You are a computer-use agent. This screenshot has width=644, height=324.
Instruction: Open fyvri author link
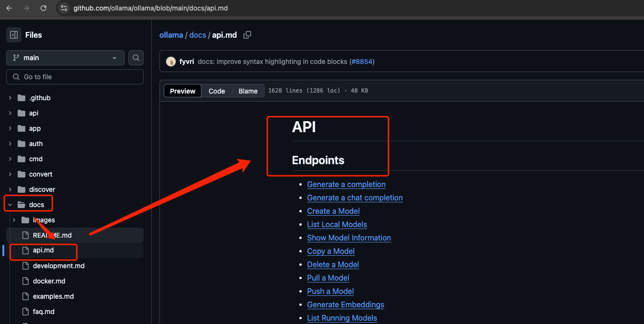[x=187, y=62]
